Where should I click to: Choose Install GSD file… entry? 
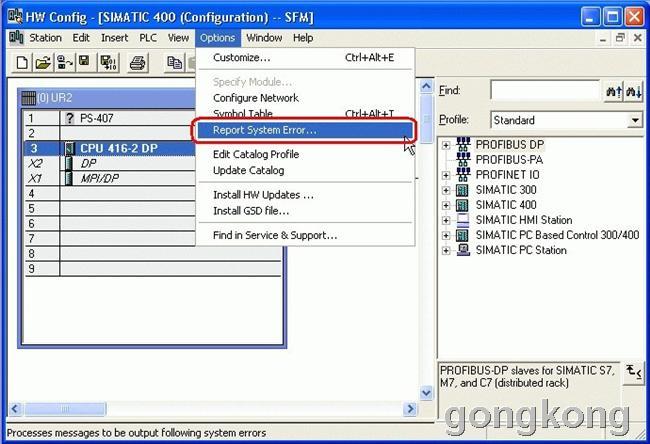pyautogui.click(x=305, y=211)
